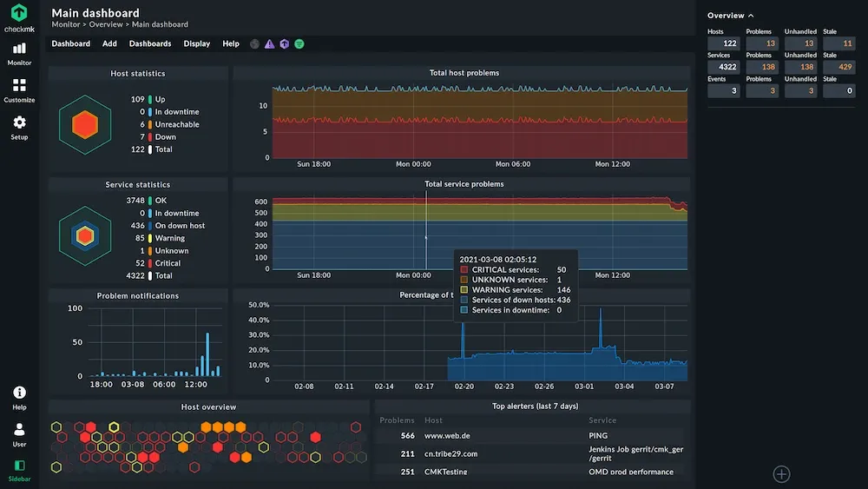Click the Hosts count 122 in Overview
Screen dimensions: 868x489
(x=724, y=43)
